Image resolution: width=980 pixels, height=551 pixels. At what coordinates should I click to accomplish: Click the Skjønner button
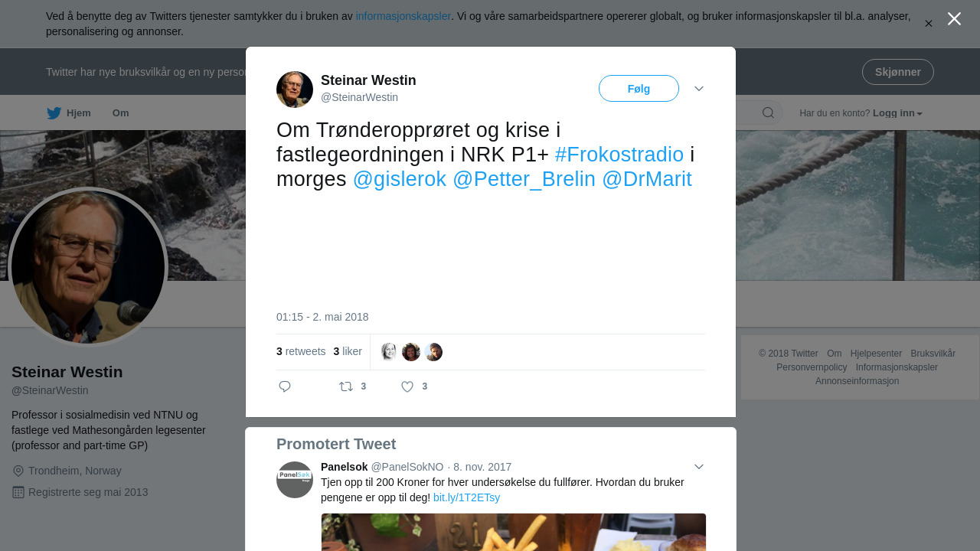[x=898, y=72]
